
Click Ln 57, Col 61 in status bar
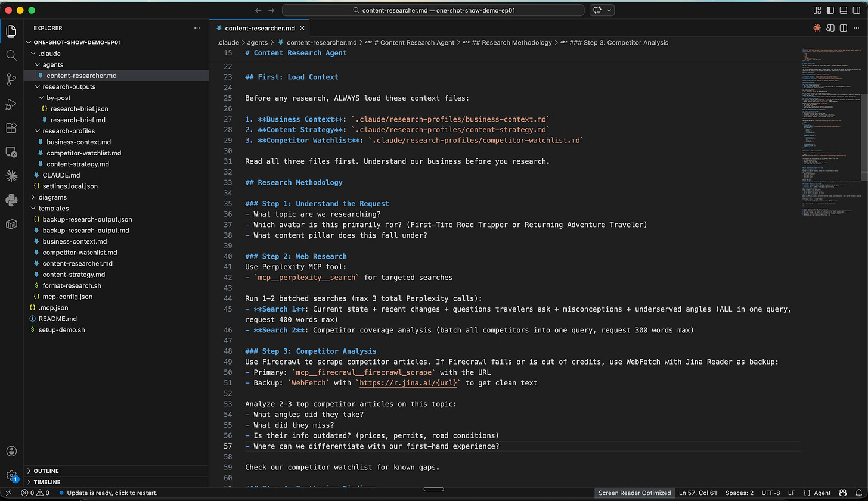[698, 493]
